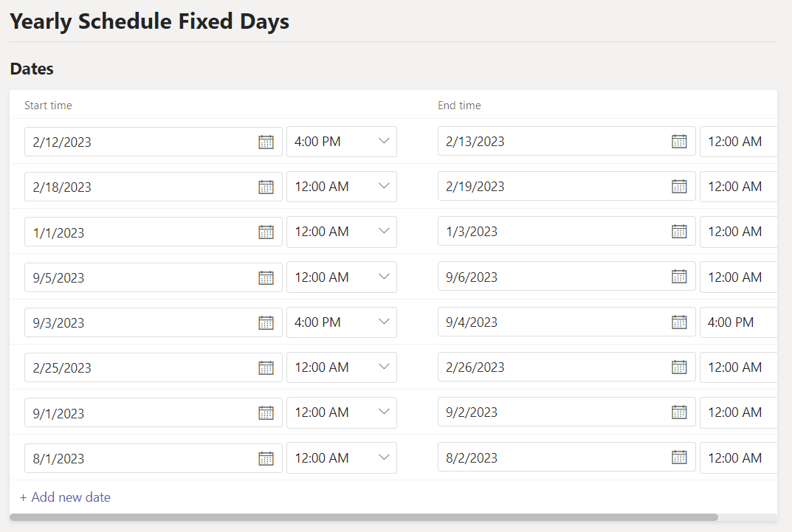Click the Add new date link

pos(65,497)
